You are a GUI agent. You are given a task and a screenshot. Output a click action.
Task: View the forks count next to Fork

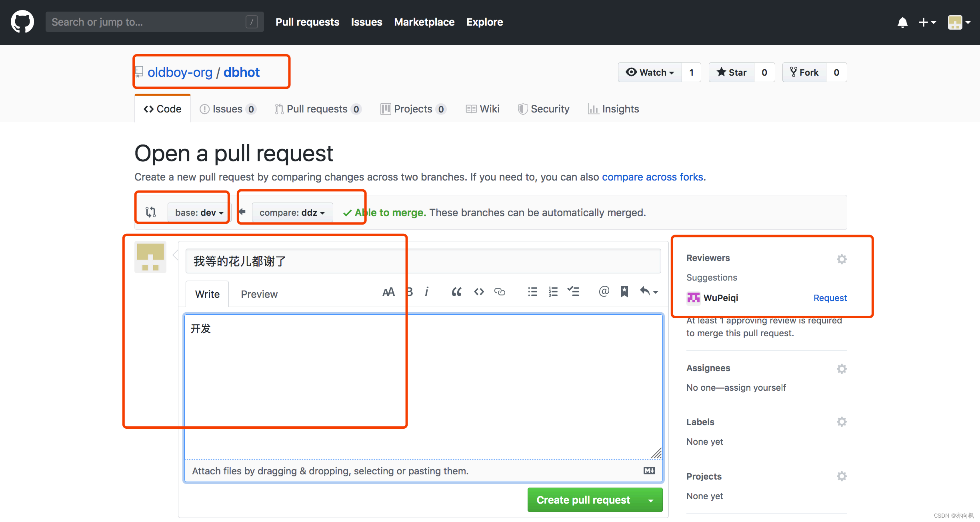(836, 72)
